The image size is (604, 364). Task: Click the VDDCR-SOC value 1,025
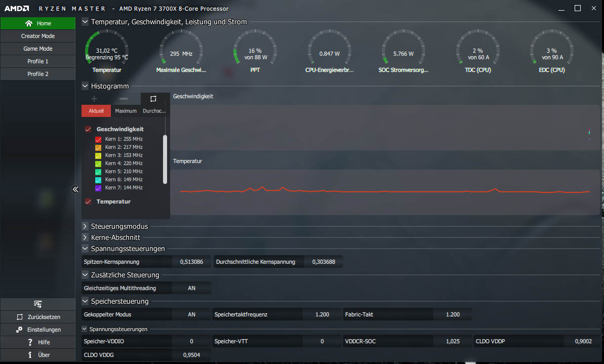point(453,341)
